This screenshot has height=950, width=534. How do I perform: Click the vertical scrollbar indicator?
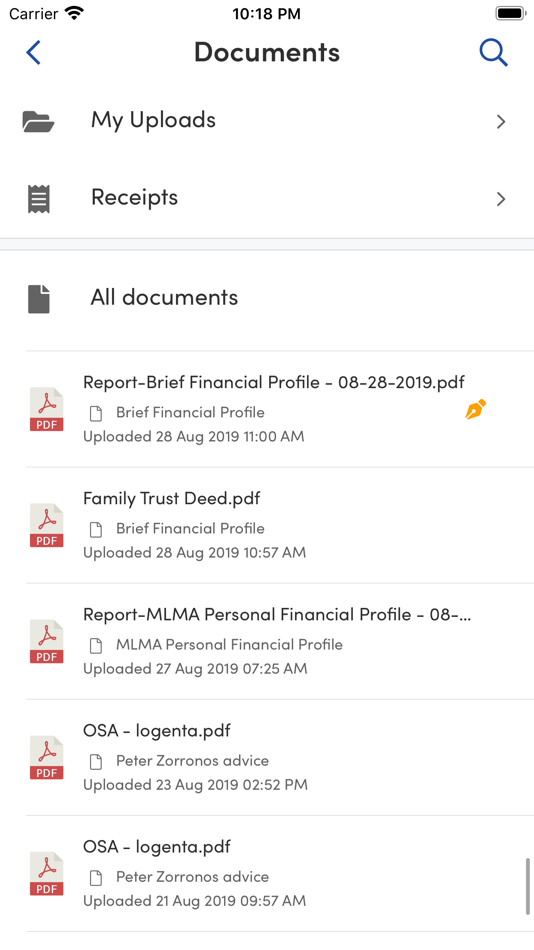[x=527, y=886]
